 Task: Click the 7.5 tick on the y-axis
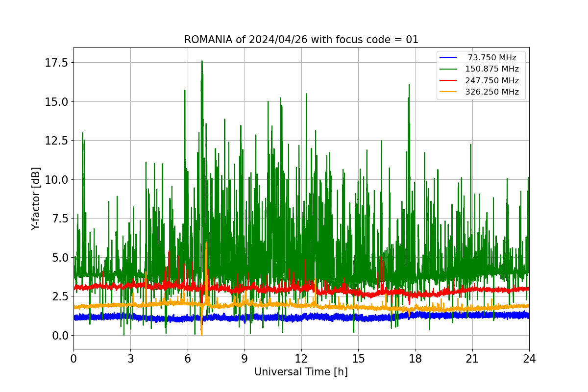[x=59, y=219]
